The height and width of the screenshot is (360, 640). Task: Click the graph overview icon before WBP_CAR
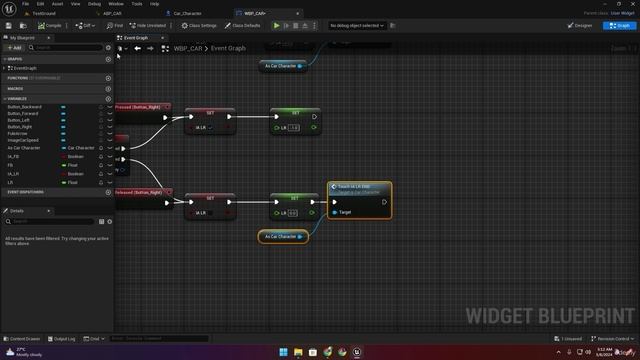(x=165, y=49)
